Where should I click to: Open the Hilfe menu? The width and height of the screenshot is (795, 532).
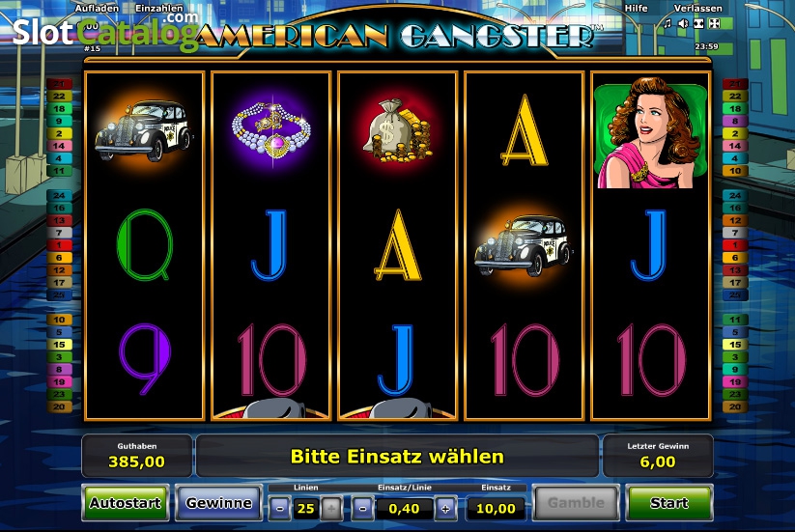pyautogui.click(x=636, y=8)
